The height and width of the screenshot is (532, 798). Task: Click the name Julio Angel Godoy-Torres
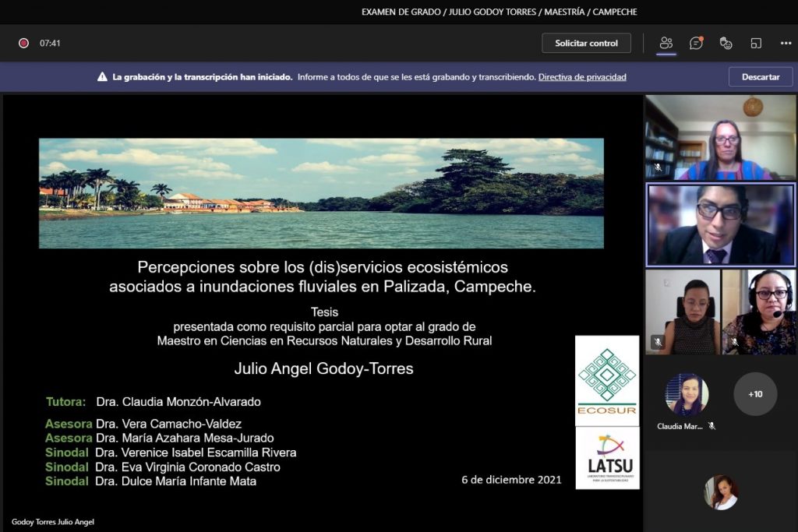coord(323,368)
